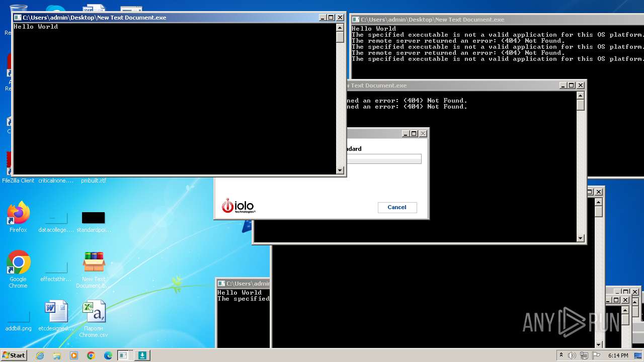Viewport: 644px width, 362px height.
Task: Select the standardpol desktop file
Action: [94, 221]
